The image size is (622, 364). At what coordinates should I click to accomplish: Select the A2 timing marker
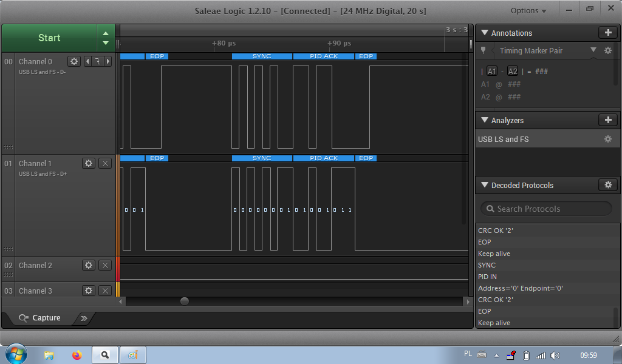(513, 72)
